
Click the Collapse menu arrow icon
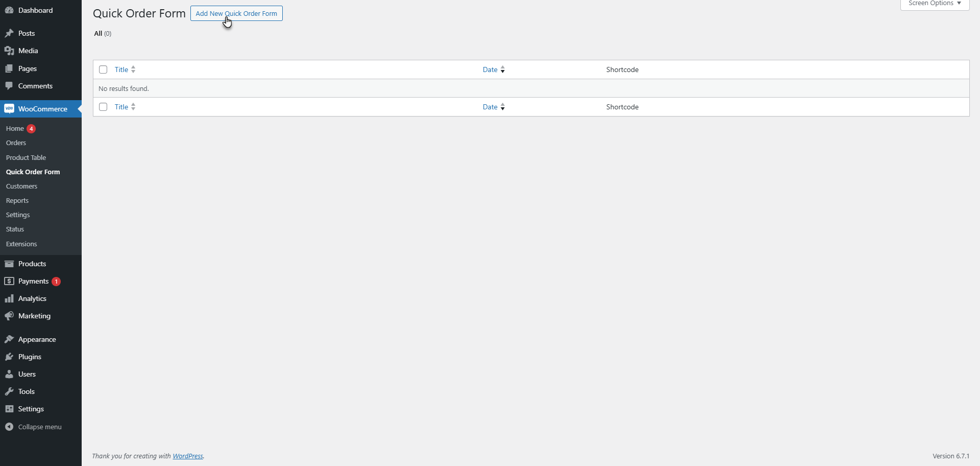[x=9, y=427]
